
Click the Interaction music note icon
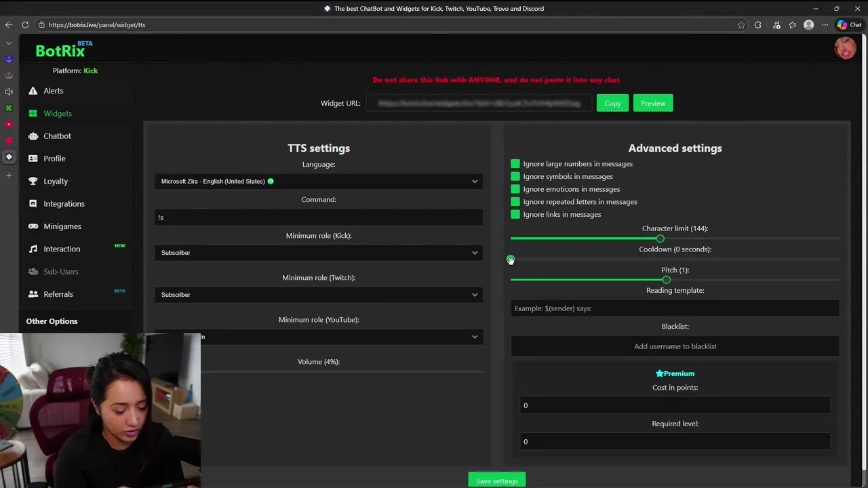click(33, 249)
